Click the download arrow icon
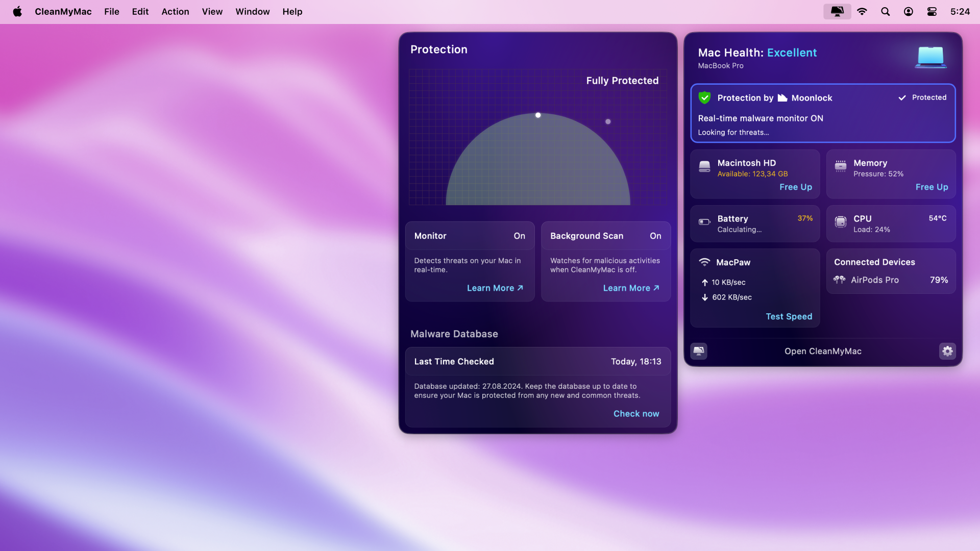Viewport: 980px width, 551px height. click(704, 297)
